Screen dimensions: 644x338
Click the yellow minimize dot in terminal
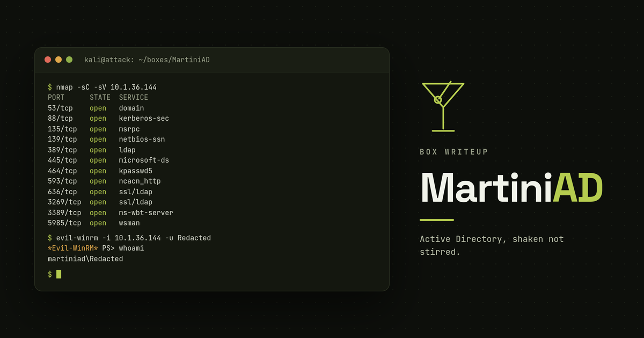click(x=58, y=60)
